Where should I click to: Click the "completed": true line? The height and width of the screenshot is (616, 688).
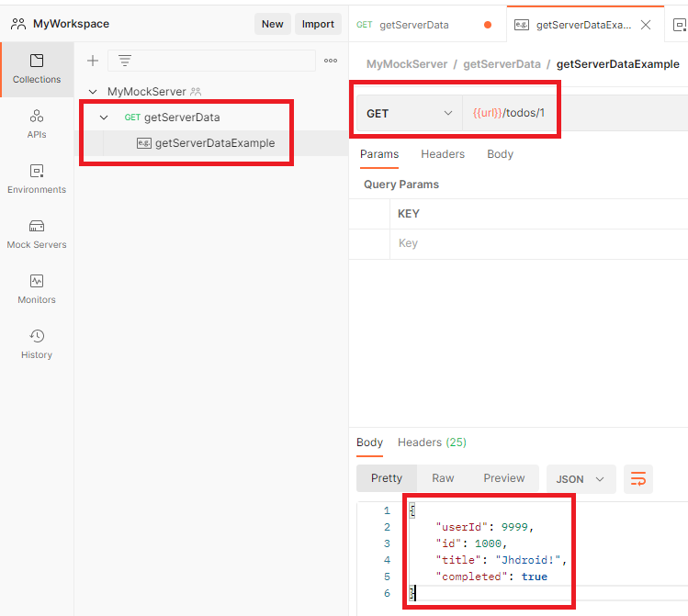tap(491, 577)
